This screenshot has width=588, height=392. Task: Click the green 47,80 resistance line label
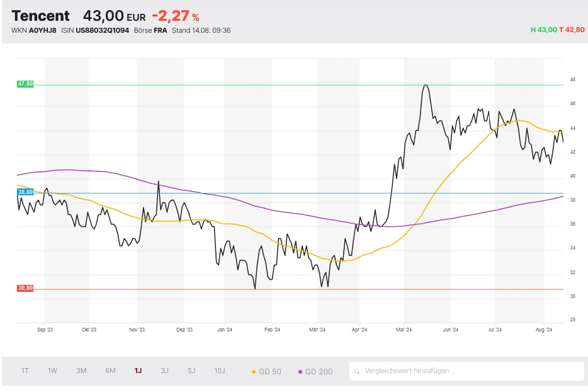[x=24, y=83]
